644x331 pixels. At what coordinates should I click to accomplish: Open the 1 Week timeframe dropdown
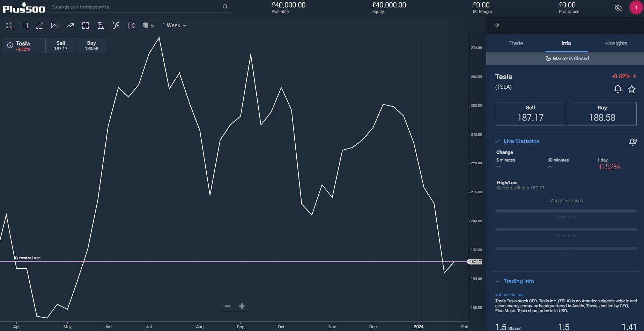pyautogui.click(x=175, y=25)
